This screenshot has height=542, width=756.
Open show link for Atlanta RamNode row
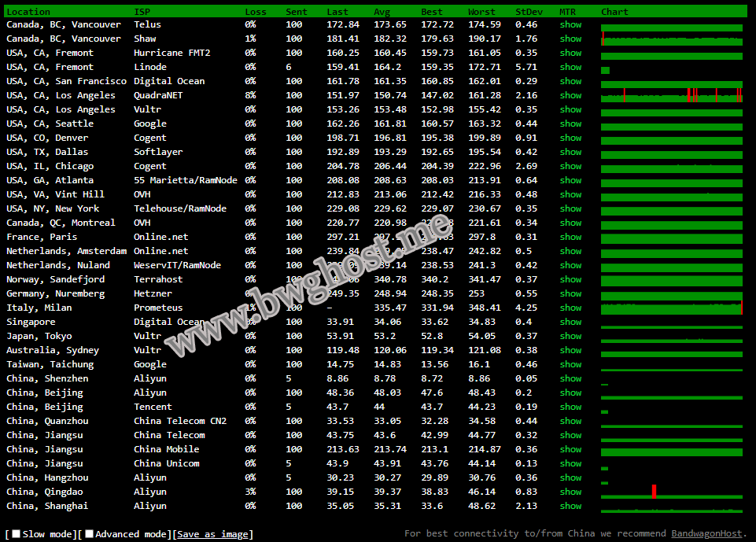click(x=570, y=180)
